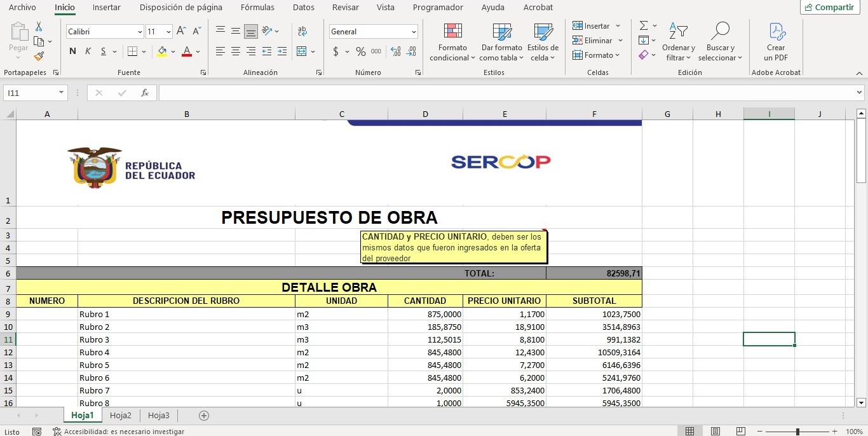Add new sheet with plus button

point(204,416)
